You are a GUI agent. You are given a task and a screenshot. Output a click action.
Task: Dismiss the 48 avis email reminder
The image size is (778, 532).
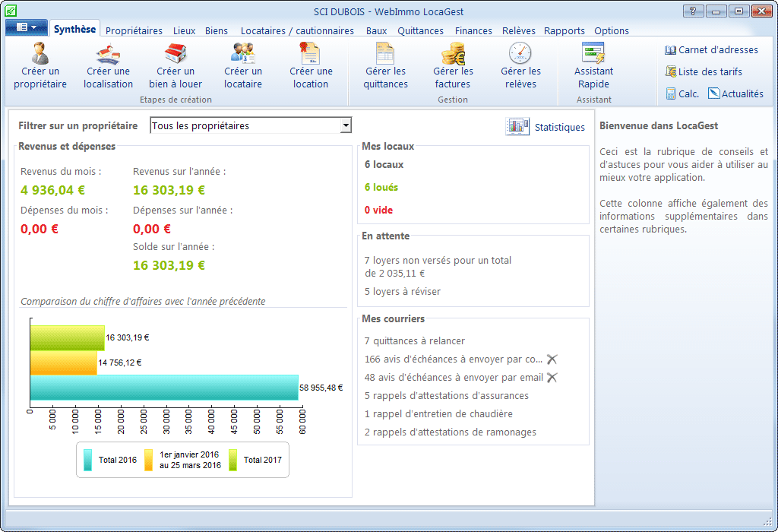point(552,378)
